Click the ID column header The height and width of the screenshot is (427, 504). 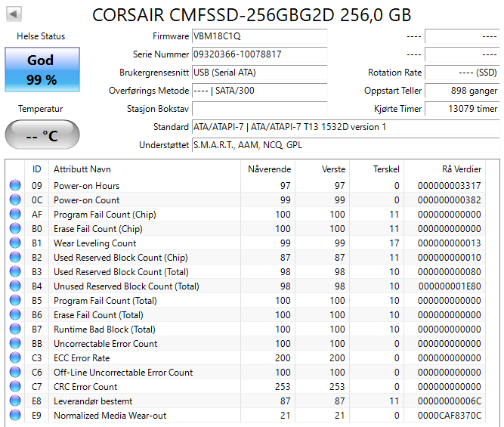tap(36, 169)
